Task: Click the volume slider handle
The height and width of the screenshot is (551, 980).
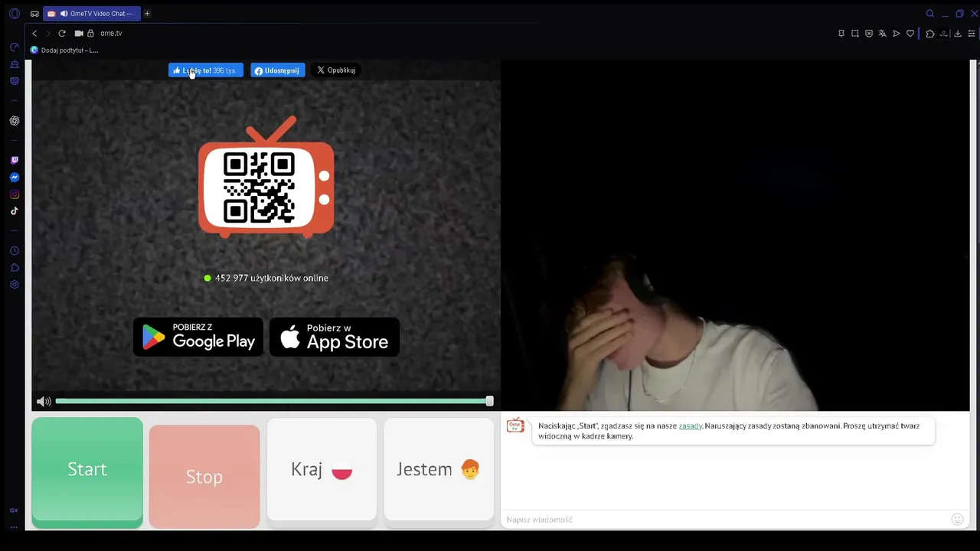Action: click(489, 401)
